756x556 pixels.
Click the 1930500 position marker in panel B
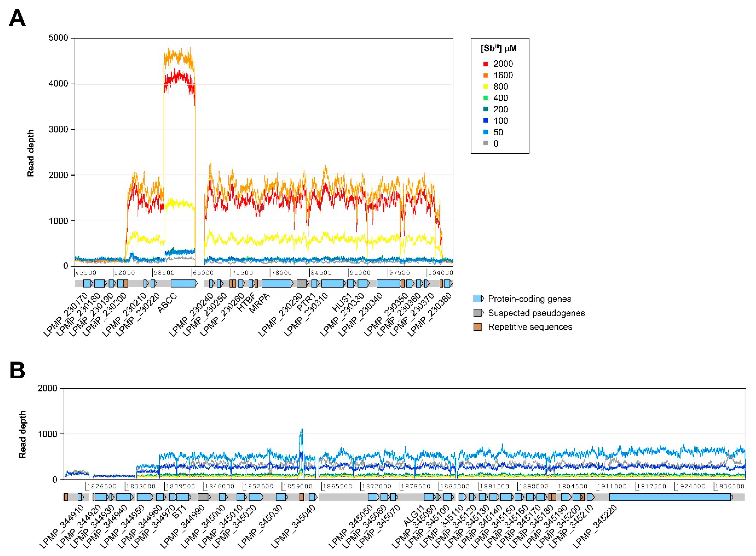pyautogui.click(x=729, y=486)
